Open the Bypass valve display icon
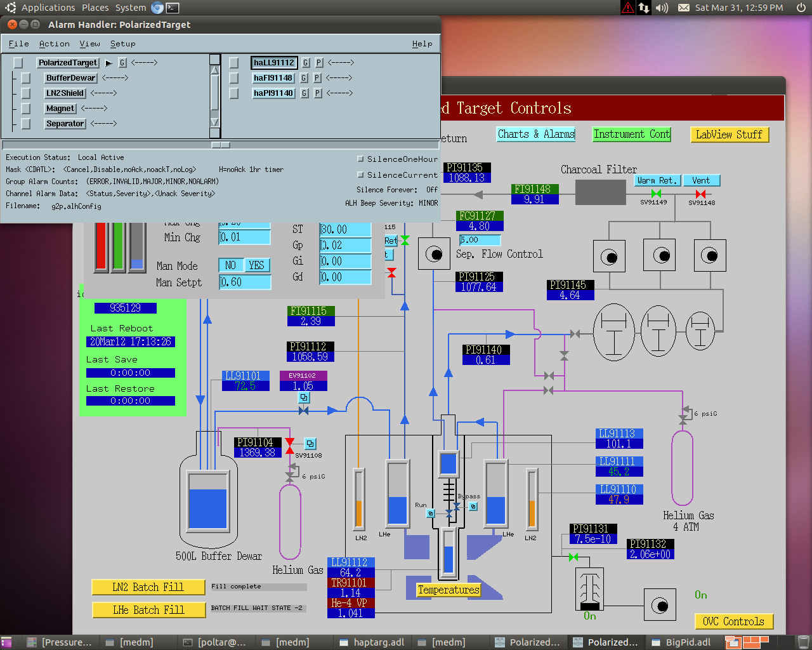 pos(473,506)
